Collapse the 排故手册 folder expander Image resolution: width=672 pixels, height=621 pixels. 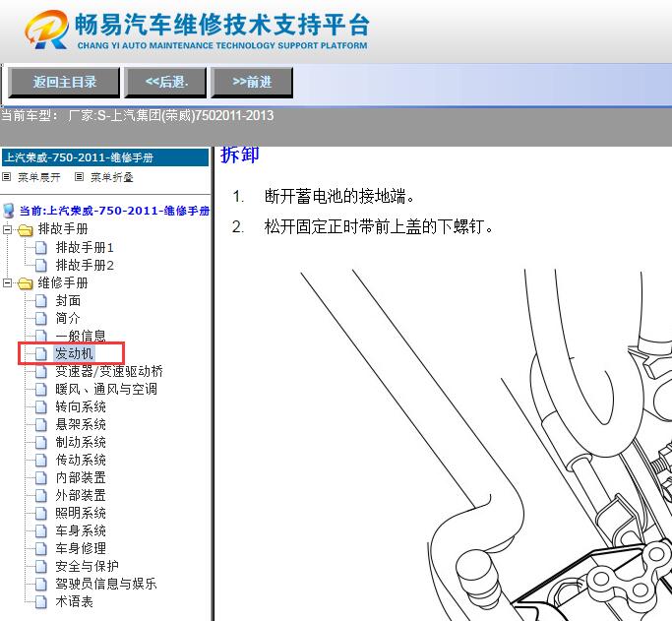pos(7,229)
